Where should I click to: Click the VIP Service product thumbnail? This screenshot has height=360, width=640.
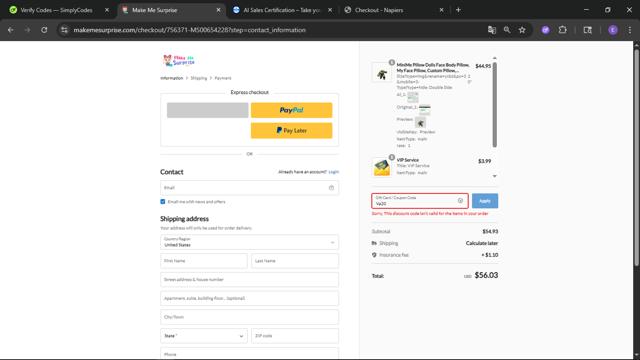pyautogui.click(x=382, y=167)
